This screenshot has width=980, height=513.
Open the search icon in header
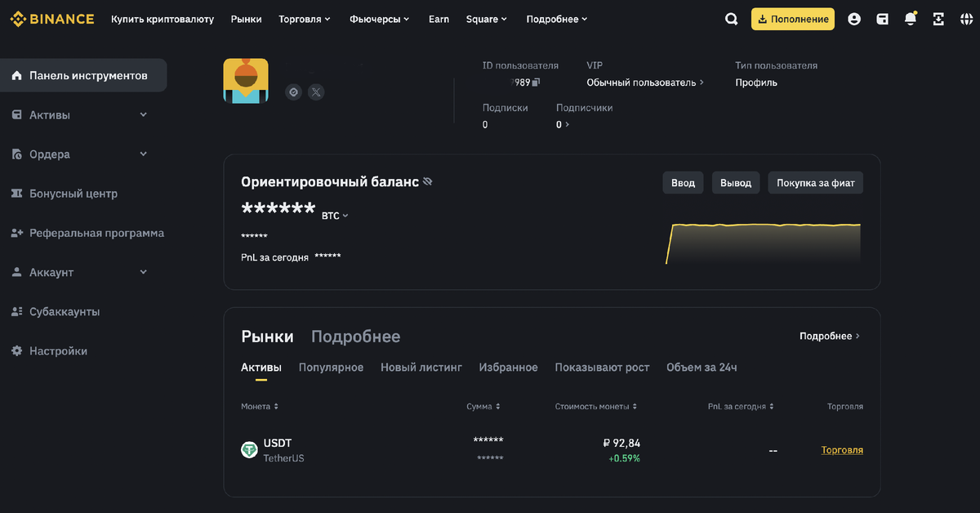coord(732,19)
